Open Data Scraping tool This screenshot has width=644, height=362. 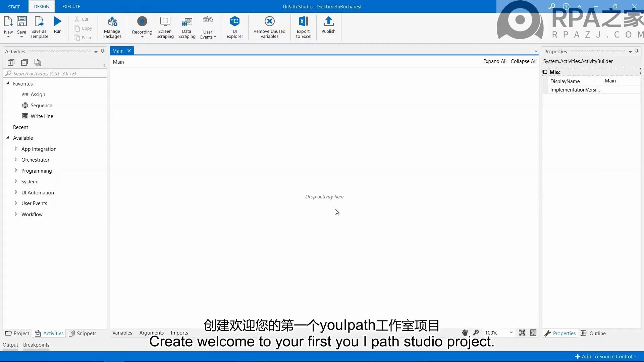186,27
